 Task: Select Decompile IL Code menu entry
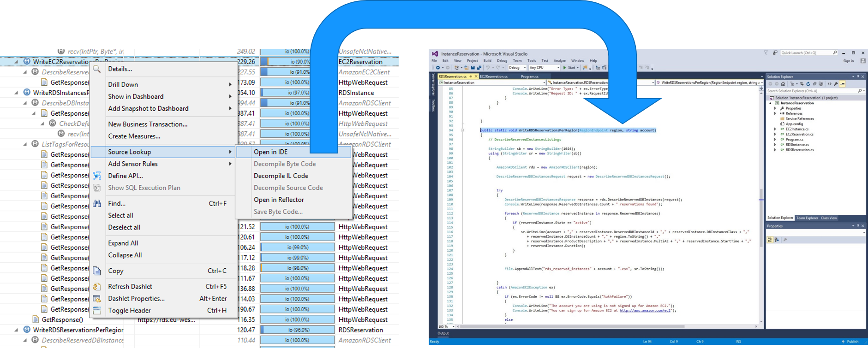[x=281, y=176]
